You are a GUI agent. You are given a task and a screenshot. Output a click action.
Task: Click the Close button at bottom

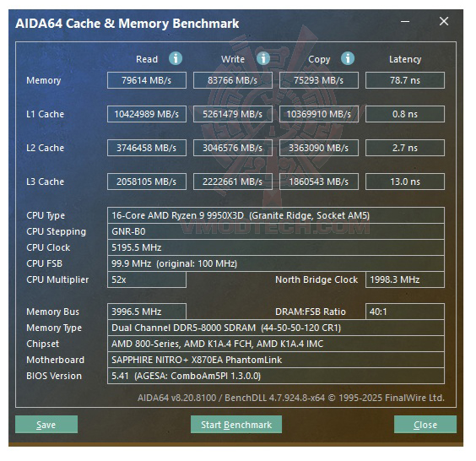point(425,424)
